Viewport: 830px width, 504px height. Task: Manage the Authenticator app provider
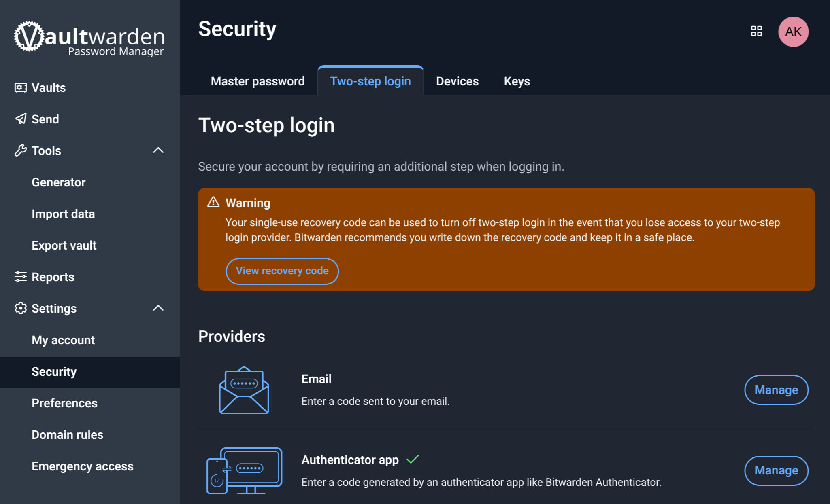click(x=776, y=470)
